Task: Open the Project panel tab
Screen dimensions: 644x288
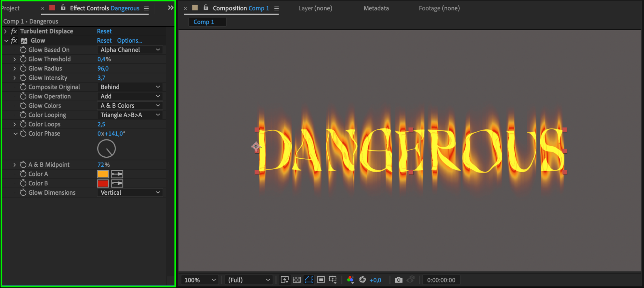Action: [11, 8]
